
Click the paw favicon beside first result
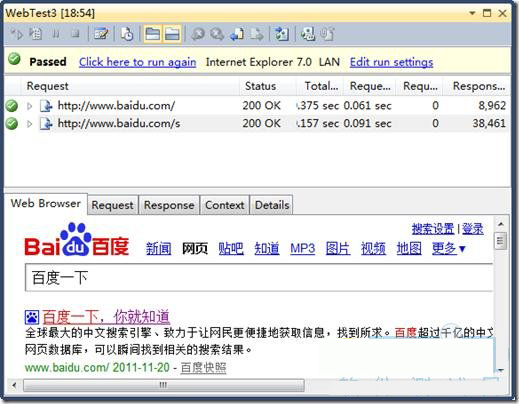[32, 317]
